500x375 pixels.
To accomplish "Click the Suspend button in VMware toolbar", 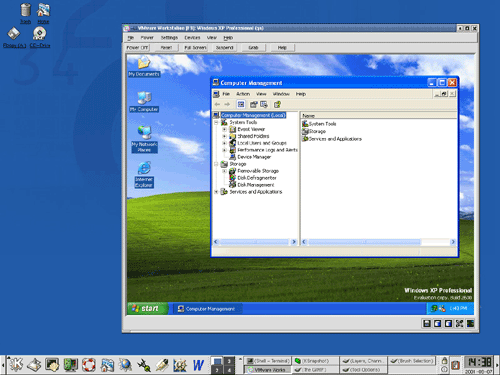I will click(224, 48).
